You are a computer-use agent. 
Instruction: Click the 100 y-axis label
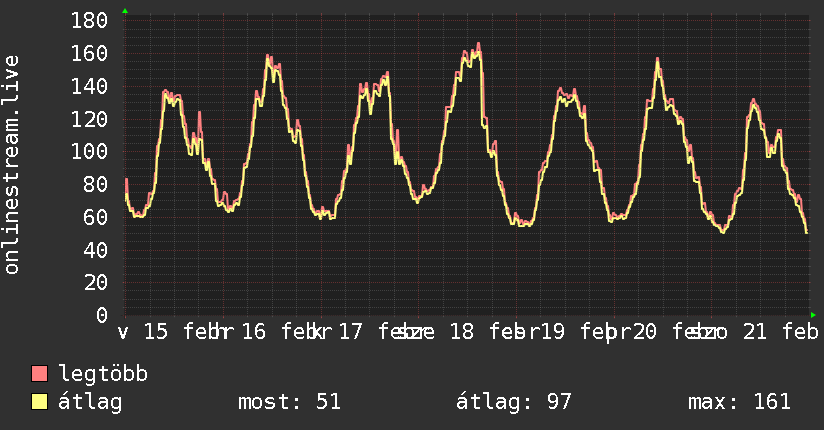tap(89, 152)
